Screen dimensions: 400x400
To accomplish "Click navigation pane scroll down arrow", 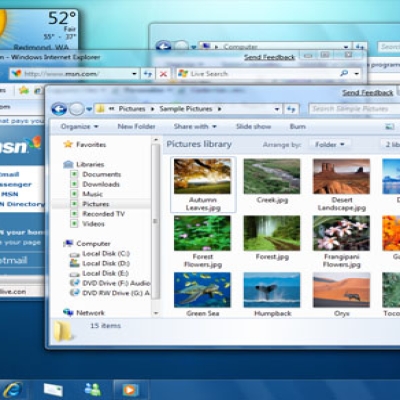I will pyautogui.click(x=155, y=313).
